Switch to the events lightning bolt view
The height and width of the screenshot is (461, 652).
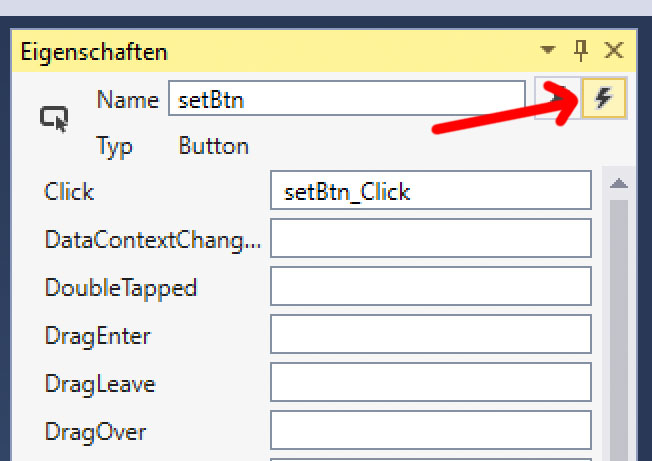(x=603, y=98)
